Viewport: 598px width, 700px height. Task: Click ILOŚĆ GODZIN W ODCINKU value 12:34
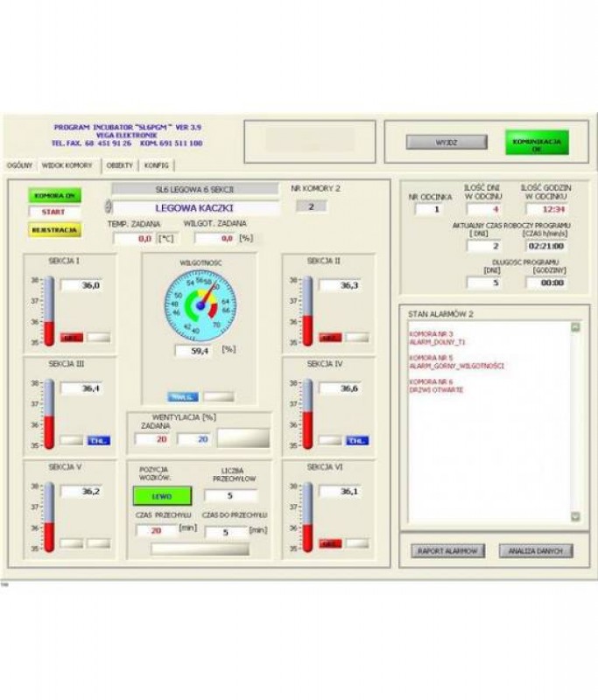click(x=546, y=209)
